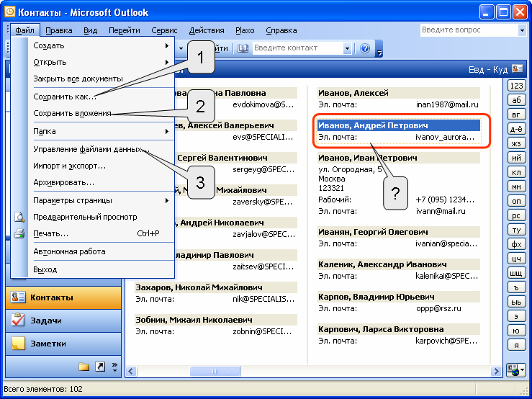Choose Сохранить как… in File menu
Image resolution: width=532 pixels, height=399 pixels.
tap(101, 97)
